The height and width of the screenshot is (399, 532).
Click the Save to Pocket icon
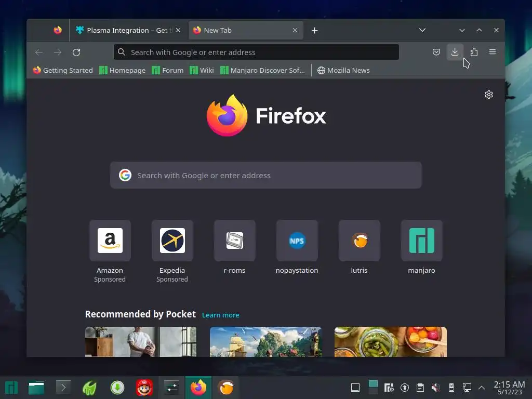[x=436, y=52]
